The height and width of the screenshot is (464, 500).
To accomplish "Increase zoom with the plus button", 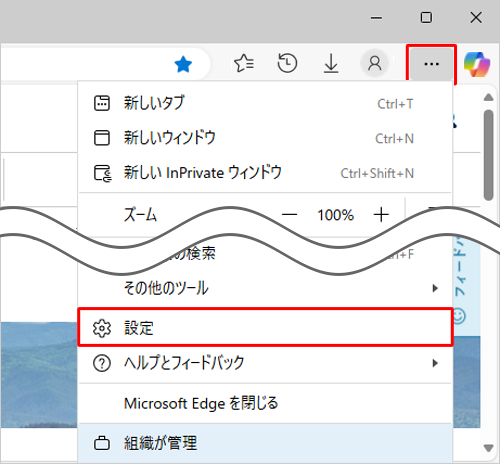I will coord(381,214).
